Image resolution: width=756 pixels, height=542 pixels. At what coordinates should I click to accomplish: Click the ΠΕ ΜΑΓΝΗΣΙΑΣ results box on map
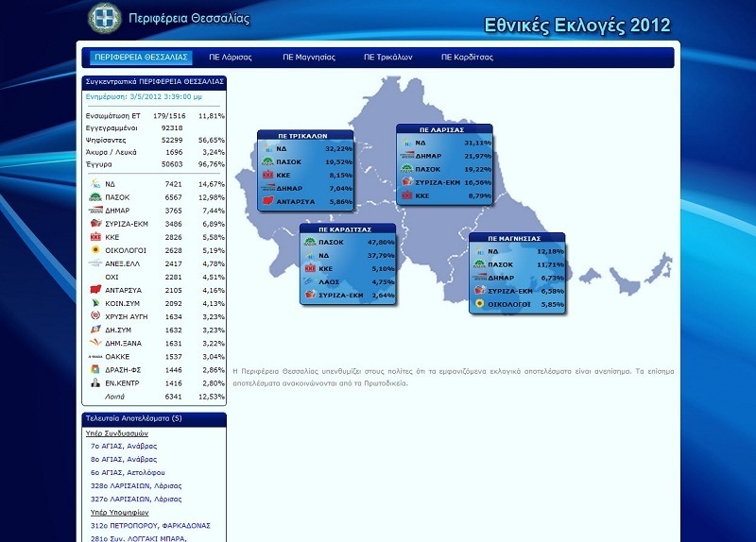pos(517,273)
